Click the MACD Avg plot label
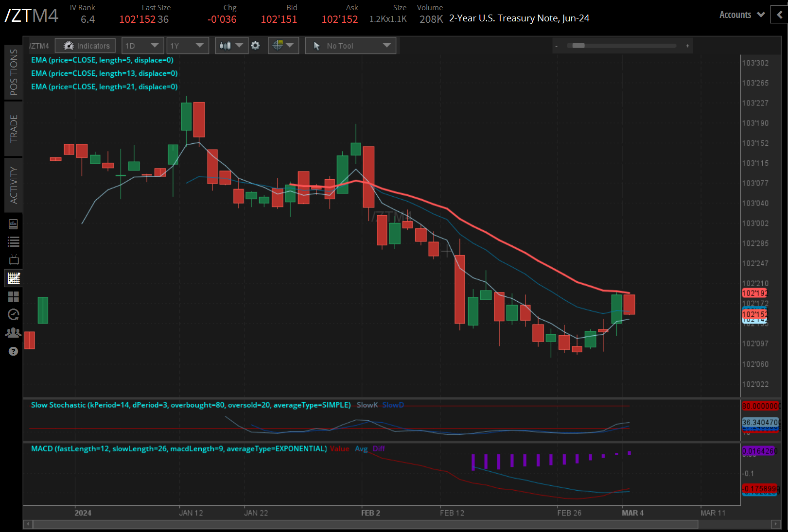The height and width of the screenshot is (532, 788). point(361,449)
